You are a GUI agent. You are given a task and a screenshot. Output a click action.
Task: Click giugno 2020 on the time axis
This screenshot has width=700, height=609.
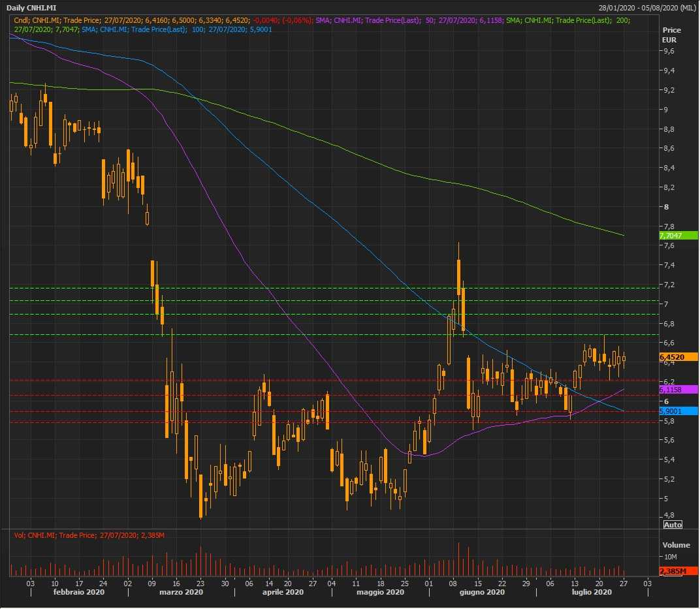pos(482,592)
